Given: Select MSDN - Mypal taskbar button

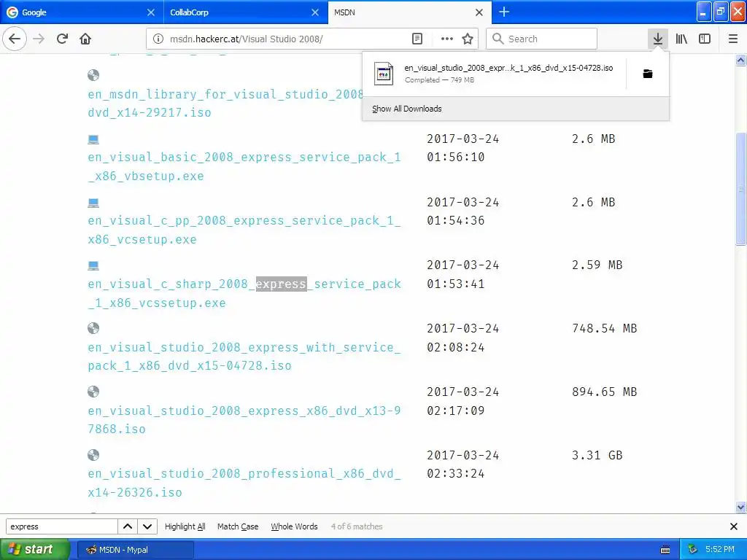Looking at the screenshot, I should [x=135, y=550].
